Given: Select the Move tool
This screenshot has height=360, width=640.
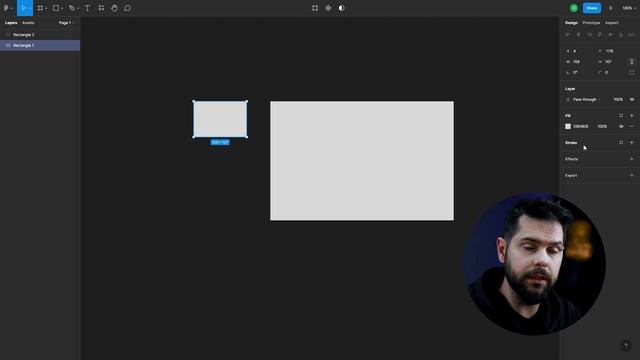Looking at the screenshot, I should [23, 8].
